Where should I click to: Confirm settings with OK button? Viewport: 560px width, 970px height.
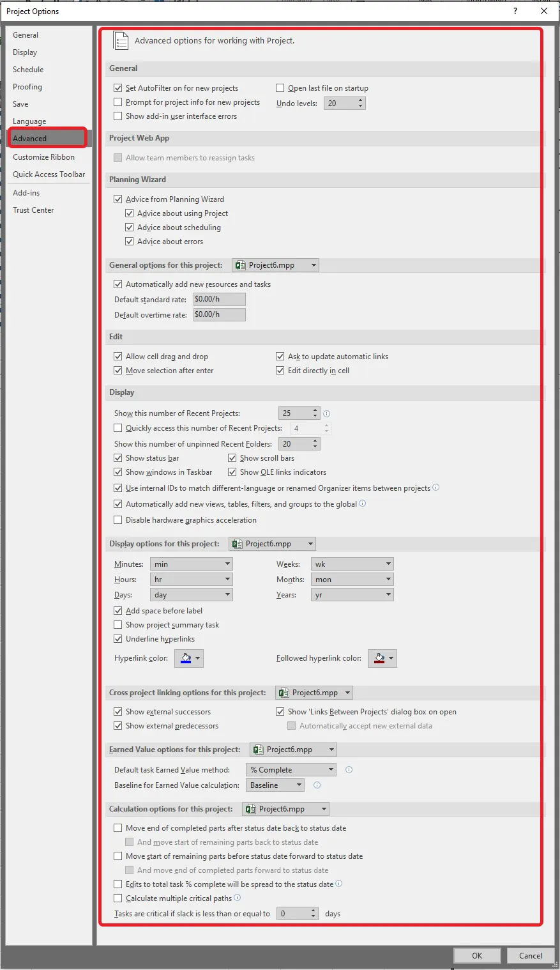pyautogui.click(x=477, y=955)
